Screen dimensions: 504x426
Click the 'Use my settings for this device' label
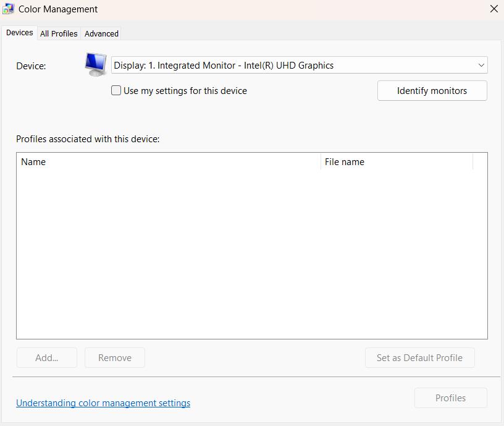click(x=185, y=91)
